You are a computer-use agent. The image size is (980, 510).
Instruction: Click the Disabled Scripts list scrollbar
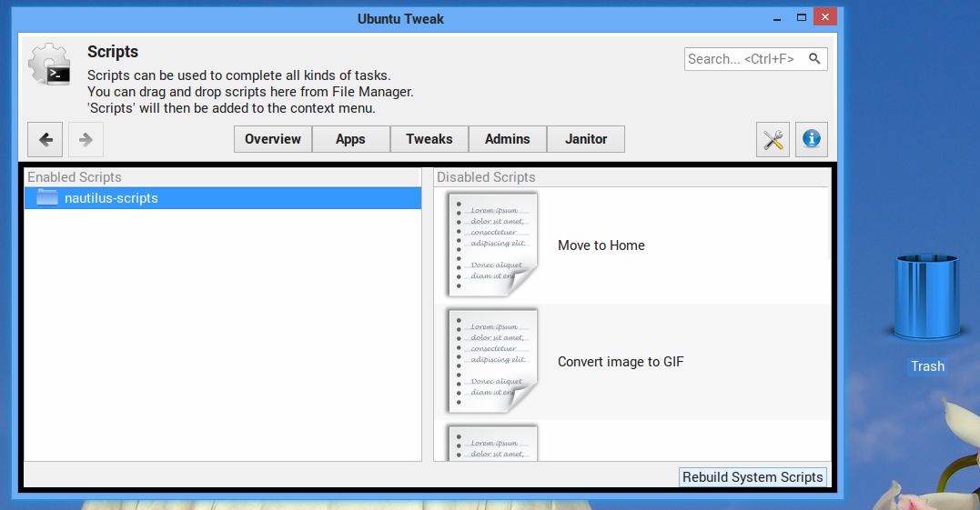pyautogui.click(x=829, y=224)
